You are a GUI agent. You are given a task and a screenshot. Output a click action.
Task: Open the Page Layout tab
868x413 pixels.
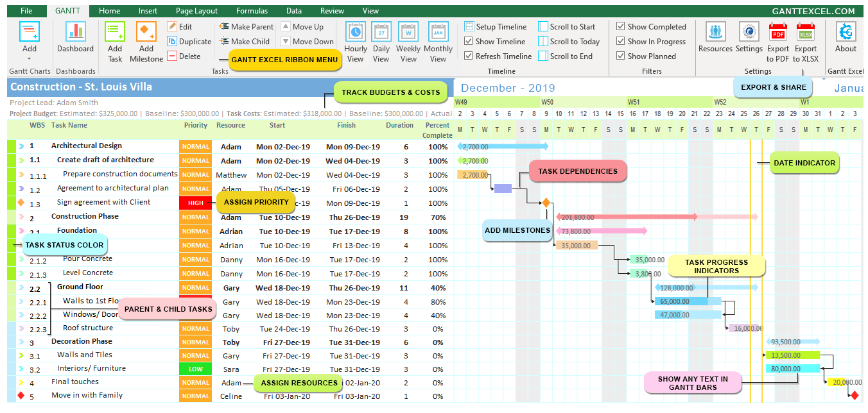(196, 11)
